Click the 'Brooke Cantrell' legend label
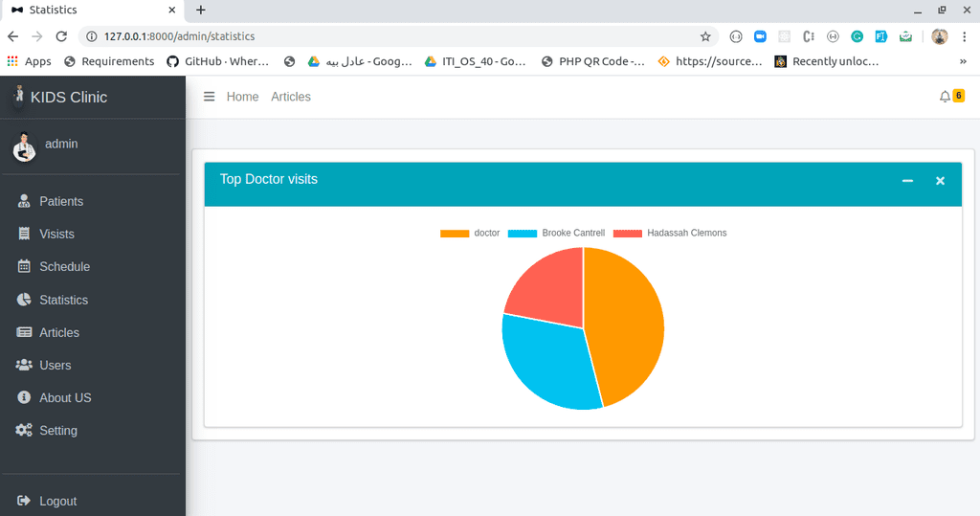 (573, 233)
